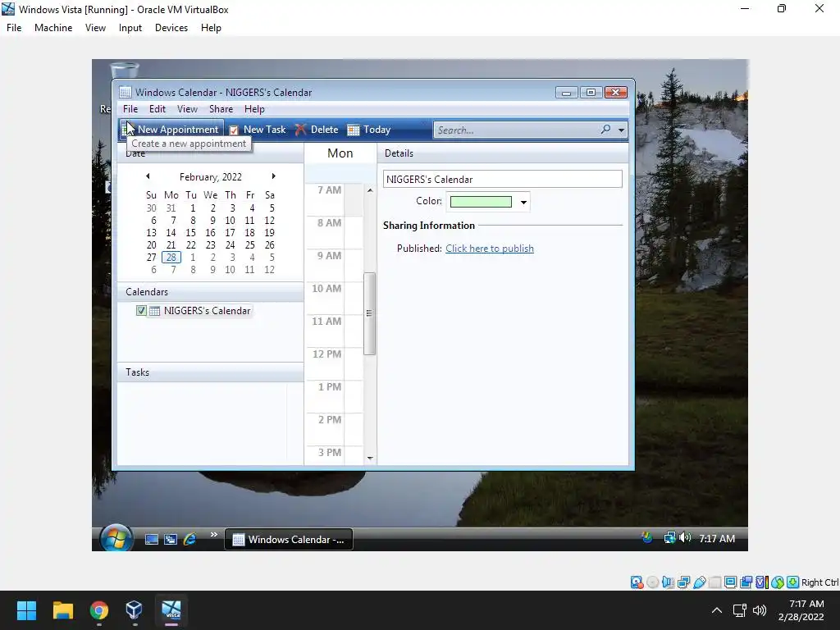Click the host Windows 11 Start button

pos(26,610)
